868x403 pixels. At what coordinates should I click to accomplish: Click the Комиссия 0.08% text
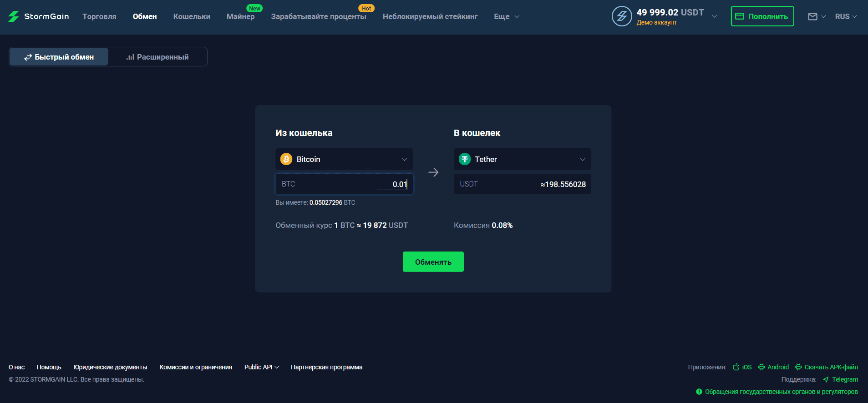[483, 225]
